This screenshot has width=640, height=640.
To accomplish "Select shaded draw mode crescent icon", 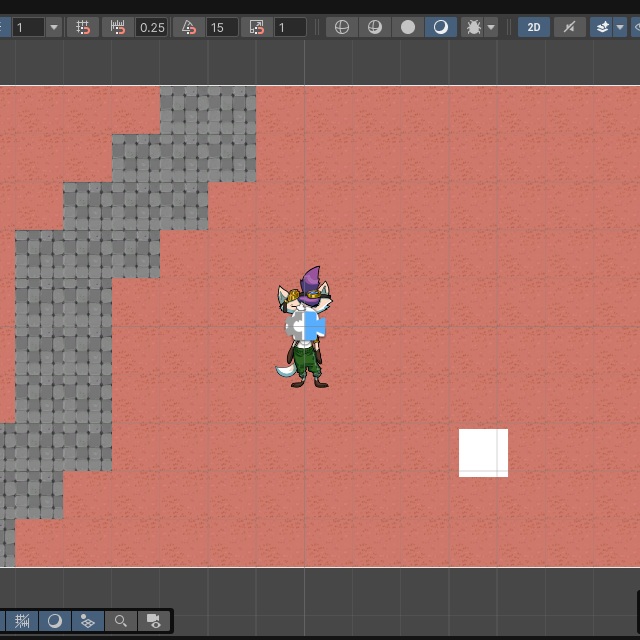I will 440,27.
